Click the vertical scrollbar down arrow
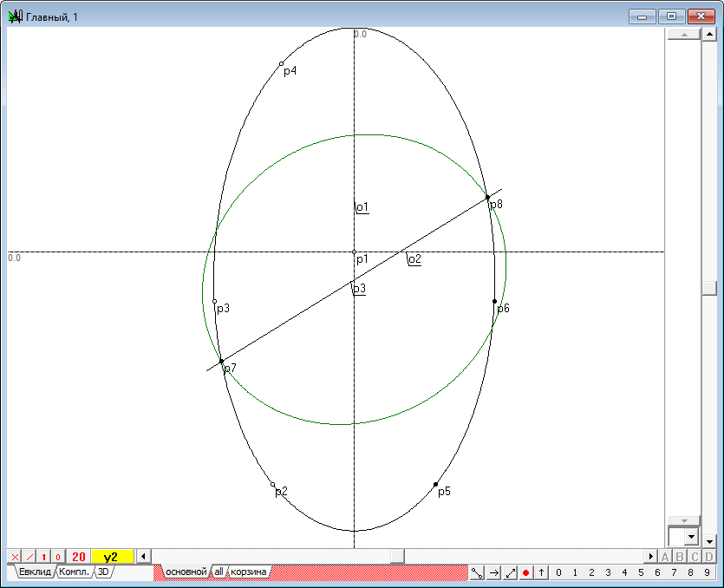Viewport: 724px width, 588px height. tap(709, 540)
